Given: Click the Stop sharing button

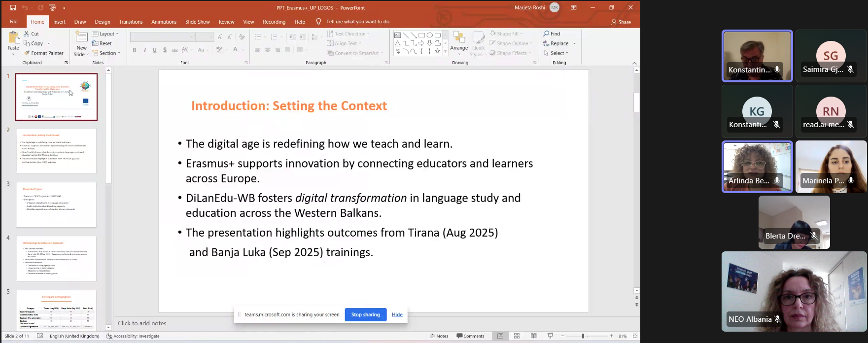Looking at the screenshot, I should coord(365,314).
